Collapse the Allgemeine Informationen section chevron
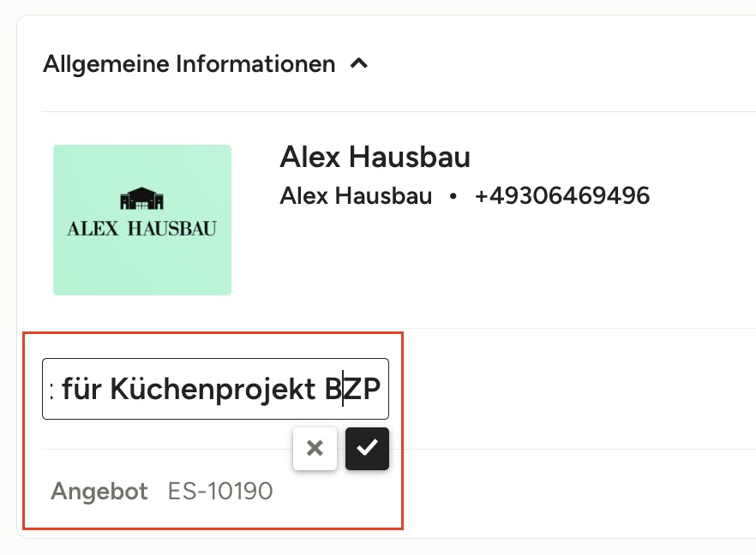This screenshot has width=756, height=555. point(360,63)
